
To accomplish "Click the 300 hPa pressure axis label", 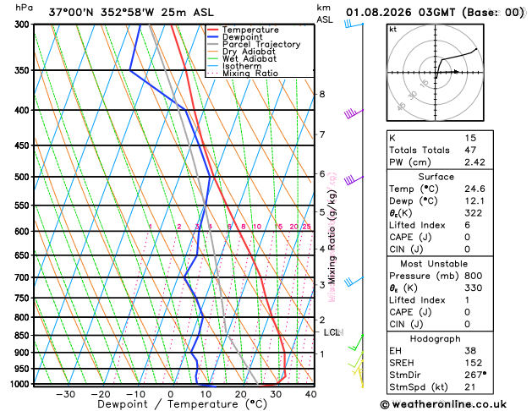I will 23,25.
